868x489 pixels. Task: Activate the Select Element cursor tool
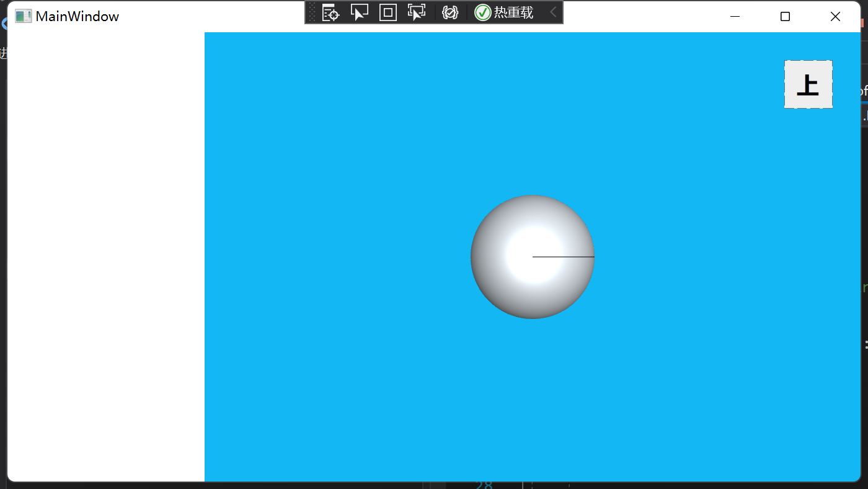pyautogui.click(x=359, y=12)
